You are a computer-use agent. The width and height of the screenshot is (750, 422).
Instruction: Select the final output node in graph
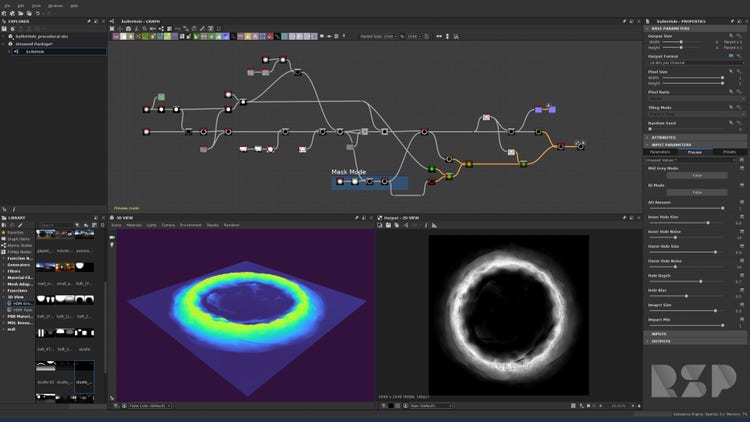pos(580,146)
